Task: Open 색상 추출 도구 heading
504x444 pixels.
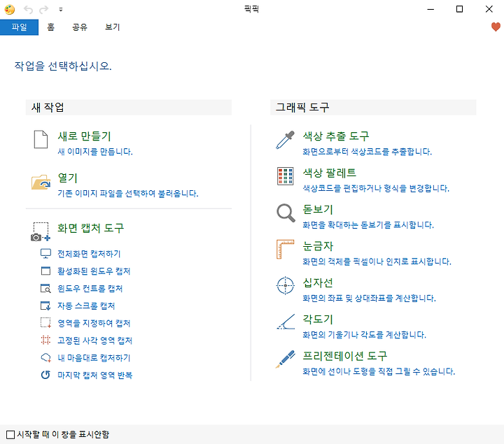Action: pos(335,136)
